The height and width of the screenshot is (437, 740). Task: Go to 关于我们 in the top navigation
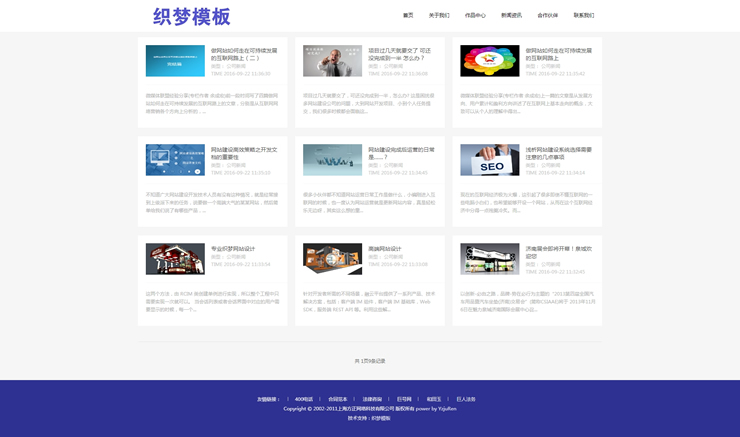(x=439, y=15)
